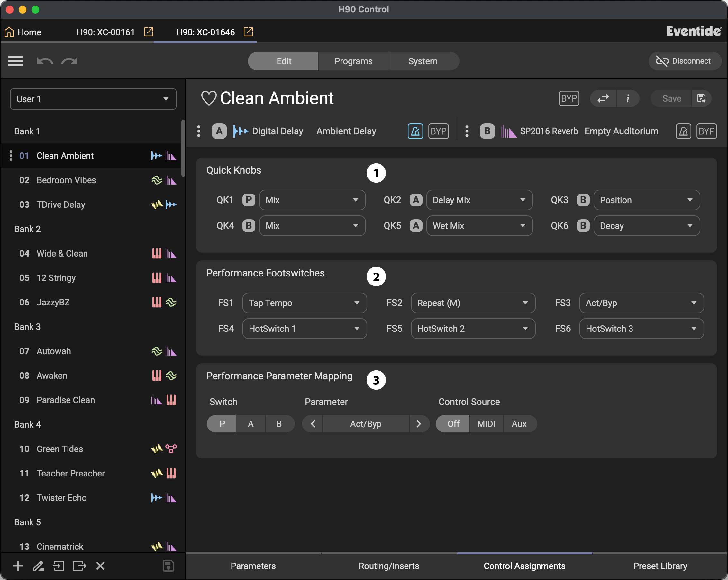This screenshot has height=580, width=728.
Task: Click the swap algorithms arrows icon
Action: [x=603, y=98]
